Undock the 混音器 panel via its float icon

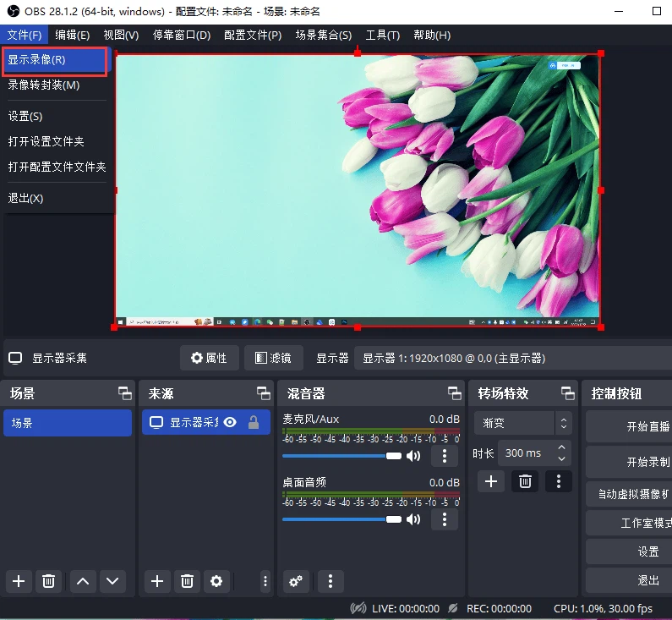click(454, 393)
